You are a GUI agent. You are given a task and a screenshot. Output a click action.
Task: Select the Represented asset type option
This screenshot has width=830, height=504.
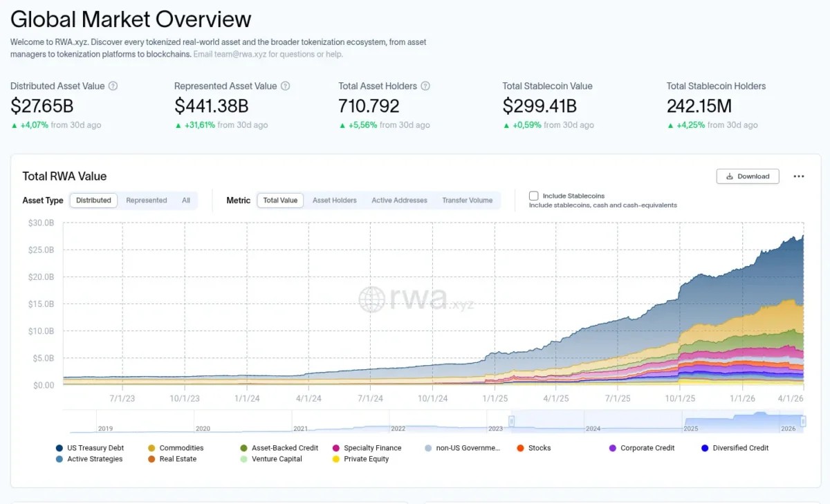click(x=146, y=200)
